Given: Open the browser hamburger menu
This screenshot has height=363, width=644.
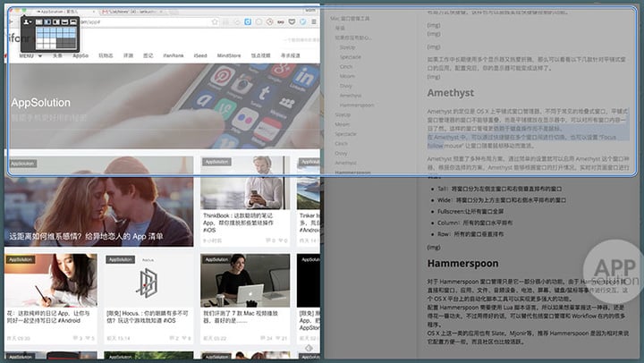Looking at the screenshot, I should tap(314, 21).
